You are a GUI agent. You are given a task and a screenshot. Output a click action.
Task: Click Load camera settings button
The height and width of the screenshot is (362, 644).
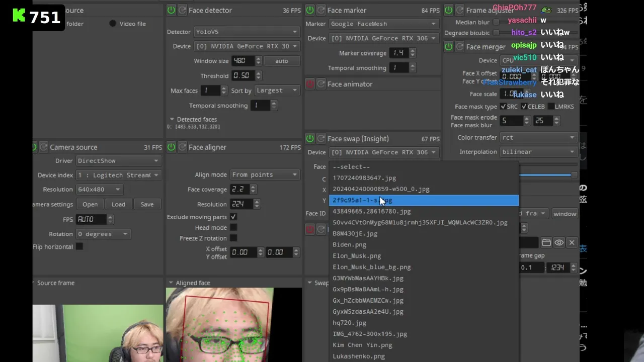(118, 204)
